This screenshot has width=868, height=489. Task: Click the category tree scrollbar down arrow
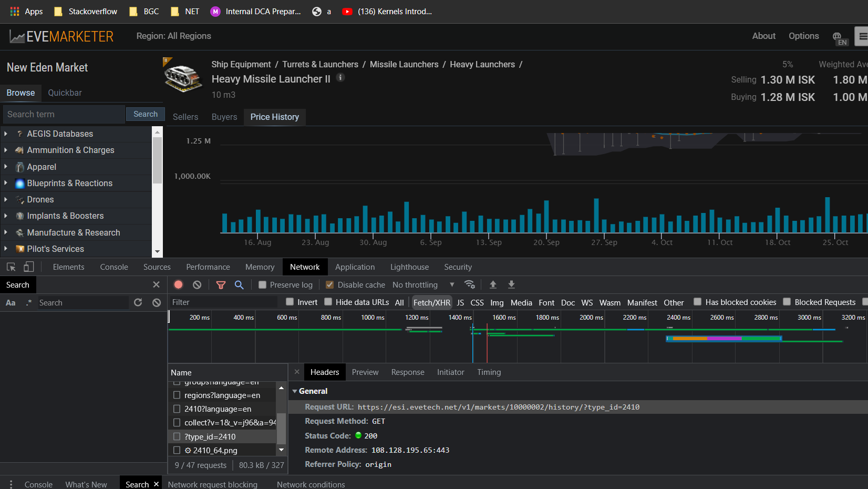pos(157,252)
